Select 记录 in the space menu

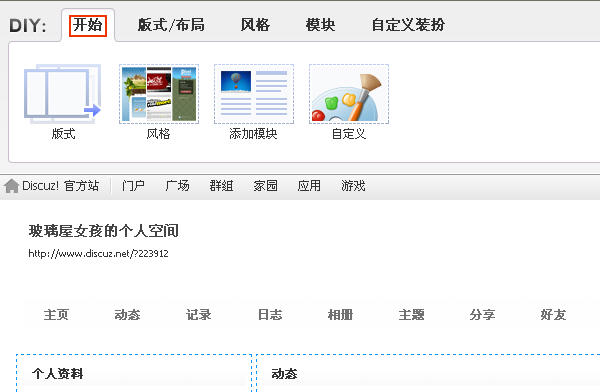click(198, 315)
